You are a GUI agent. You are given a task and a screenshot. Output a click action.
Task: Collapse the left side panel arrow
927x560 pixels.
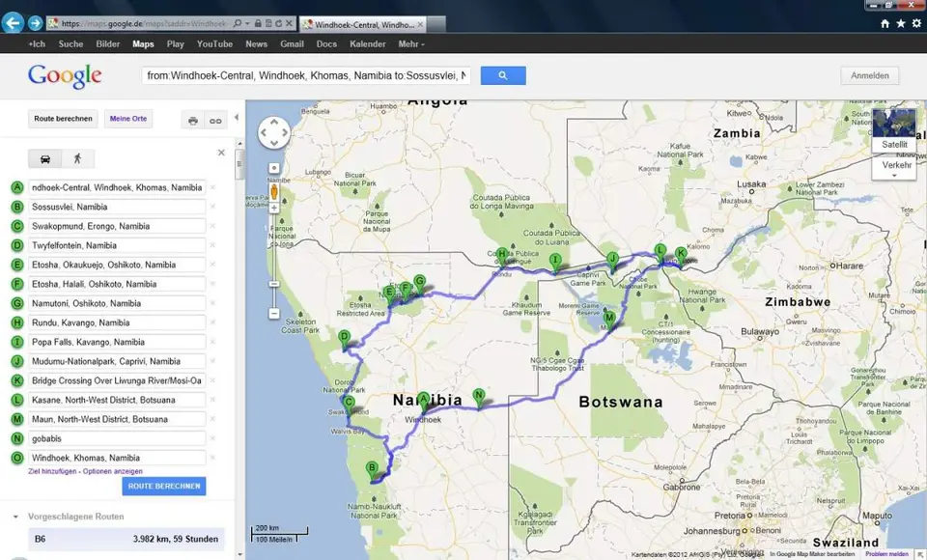237,117
